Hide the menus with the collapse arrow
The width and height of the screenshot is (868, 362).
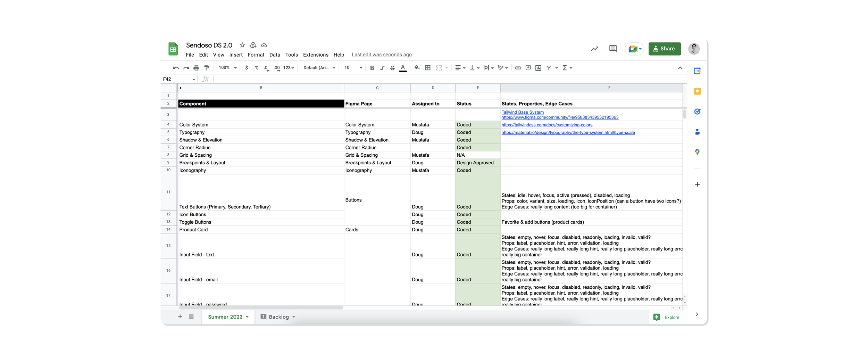click(680, 68)
